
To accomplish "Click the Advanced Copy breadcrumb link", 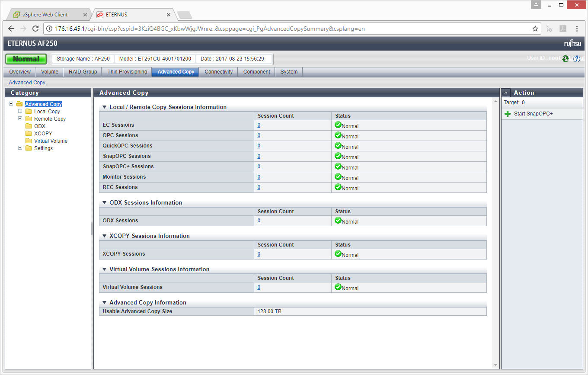I will (27, 83).
